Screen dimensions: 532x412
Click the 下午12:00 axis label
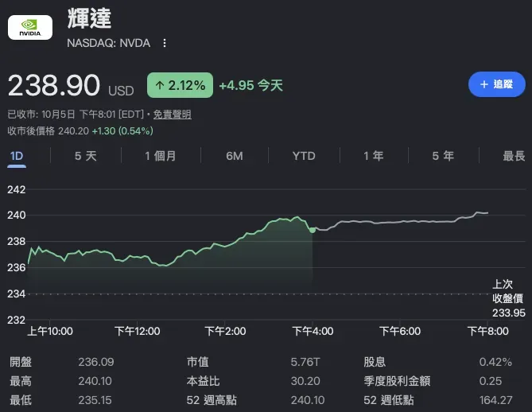click(137, 331)
